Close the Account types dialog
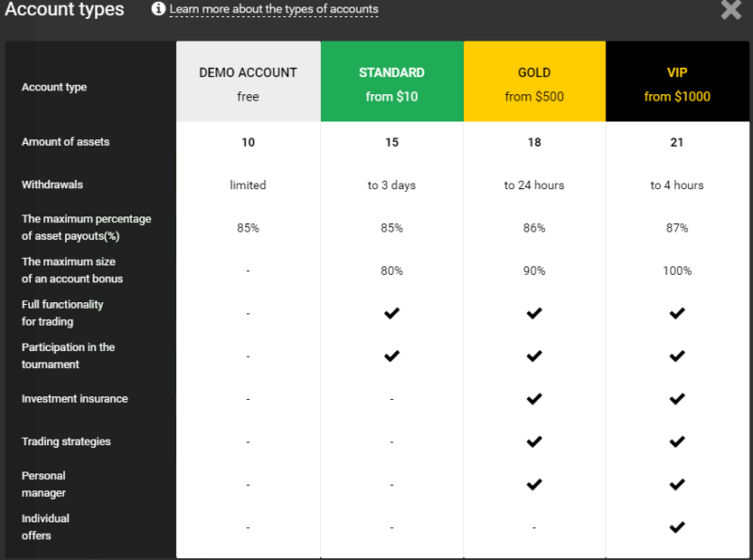The height and width of the screenshot is (560, 753). point(731,9)
